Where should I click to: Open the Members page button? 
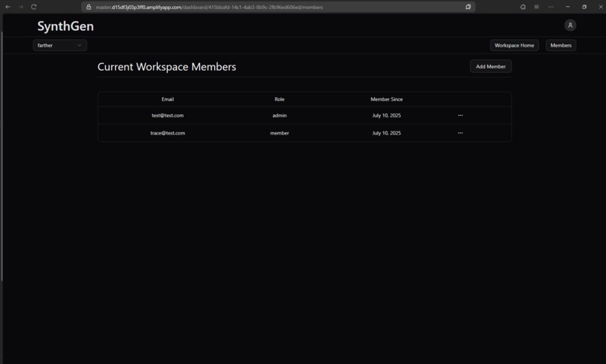tap(561, 45)
